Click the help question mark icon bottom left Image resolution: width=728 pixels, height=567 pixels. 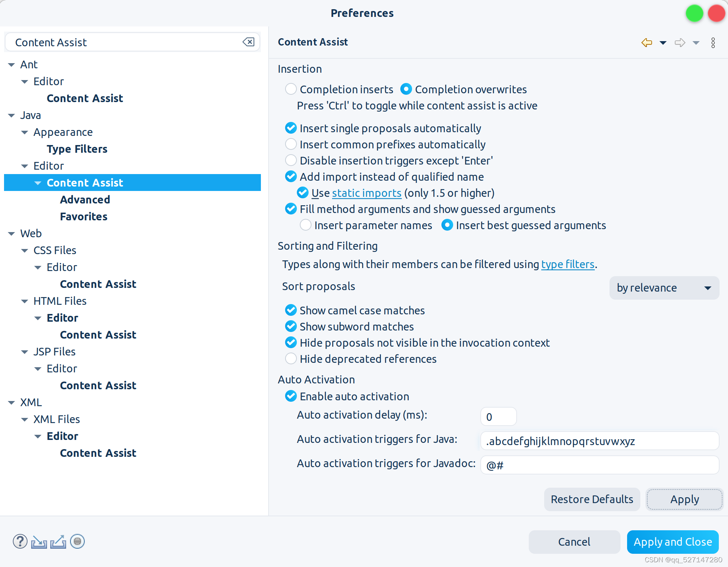[x=20, y=542]
